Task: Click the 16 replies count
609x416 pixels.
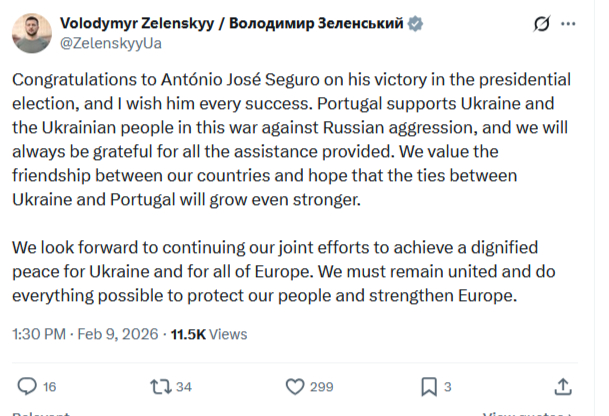Action: tap(50, 386)
